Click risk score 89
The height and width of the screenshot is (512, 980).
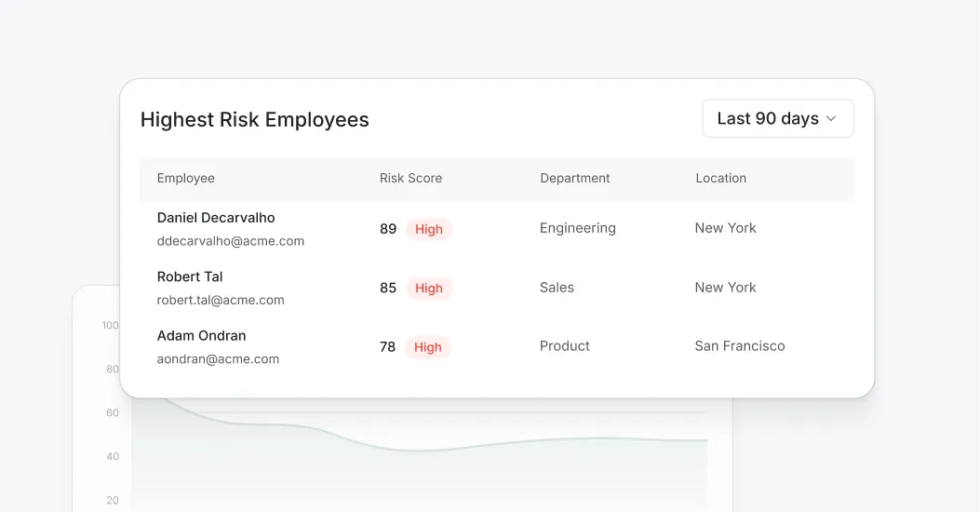[x=388, y=229]
